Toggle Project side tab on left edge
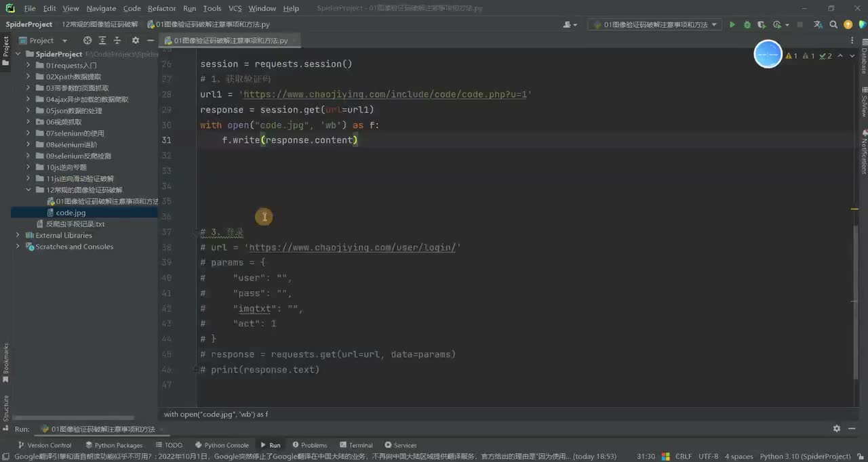The image size is (868, 462). click(5, 51)
